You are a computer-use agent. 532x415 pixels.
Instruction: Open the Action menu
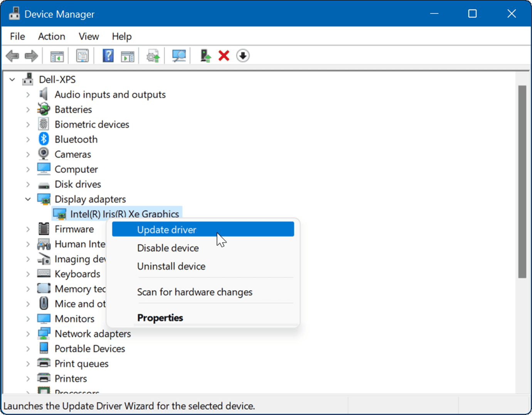[51, 36]
